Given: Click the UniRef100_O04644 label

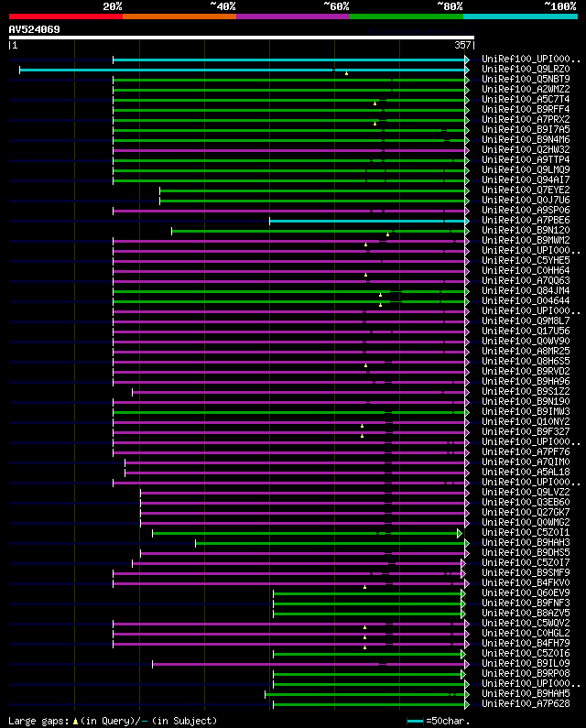Looking at the screenshot, I should [x=526, y=301].
